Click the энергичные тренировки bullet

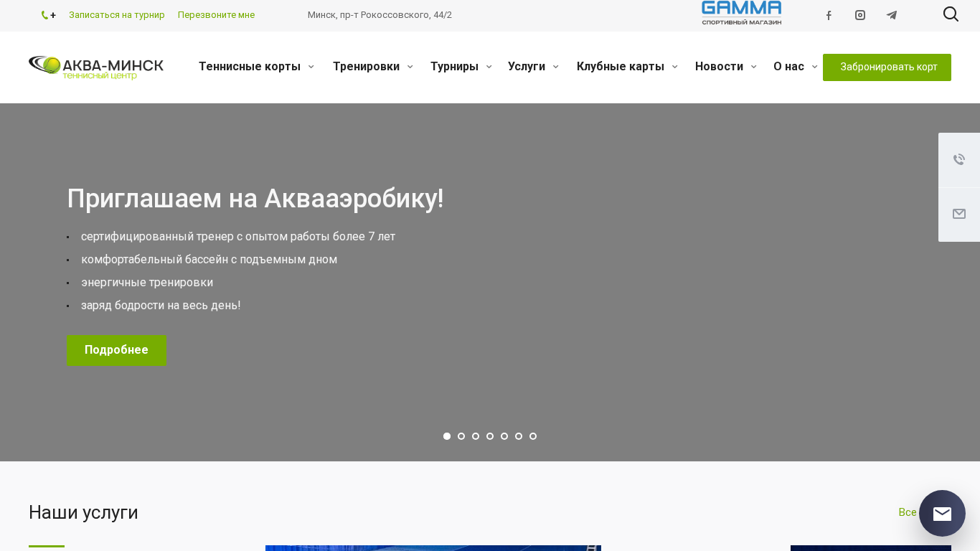point(147,283)
